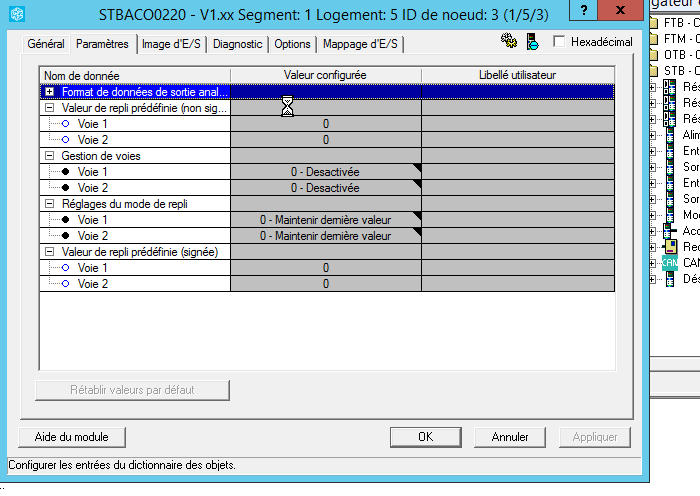Click the STB folder icon in catalog
The width and height of the screenshot is (700, 496).
click(x=654, y=70)
